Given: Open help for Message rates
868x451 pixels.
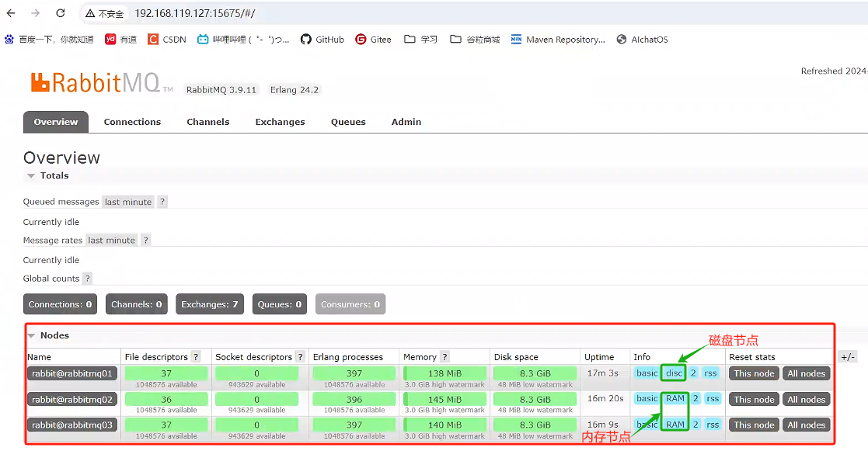Looking at the screenshot, I should pyautogui.click(x=145, y=240).
